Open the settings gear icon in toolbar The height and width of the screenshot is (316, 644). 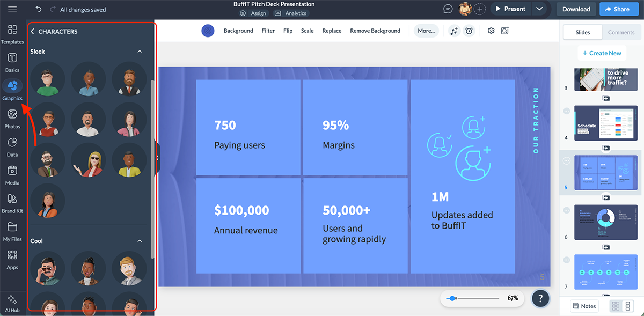pos(491,31)
